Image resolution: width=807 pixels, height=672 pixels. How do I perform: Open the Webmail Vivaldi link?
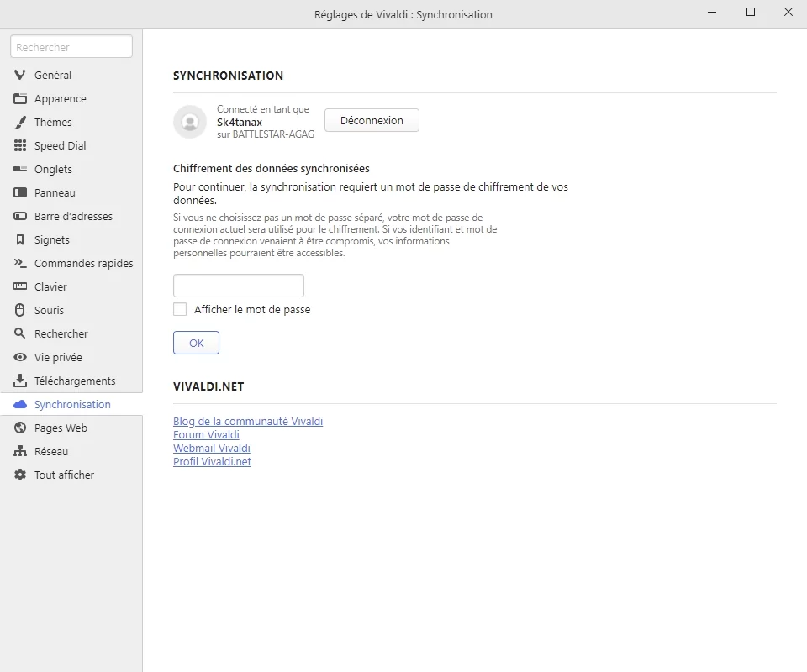tap(212, 448)
